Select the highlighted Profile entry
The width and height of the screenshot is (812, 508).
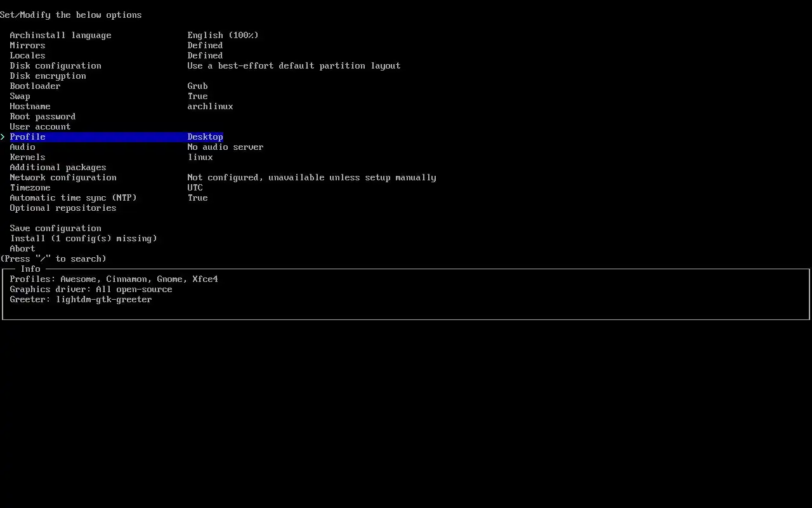tap(116, 137)
